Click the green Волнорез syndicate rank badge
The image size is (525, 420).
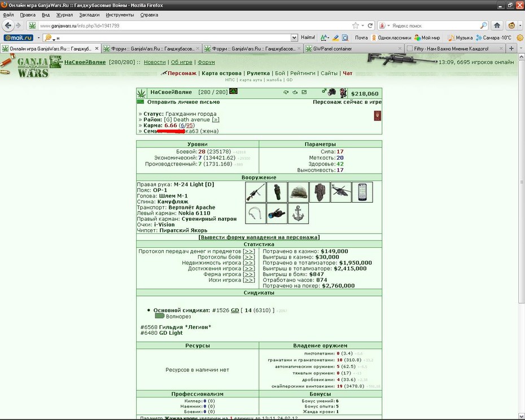tap(160, 316)
